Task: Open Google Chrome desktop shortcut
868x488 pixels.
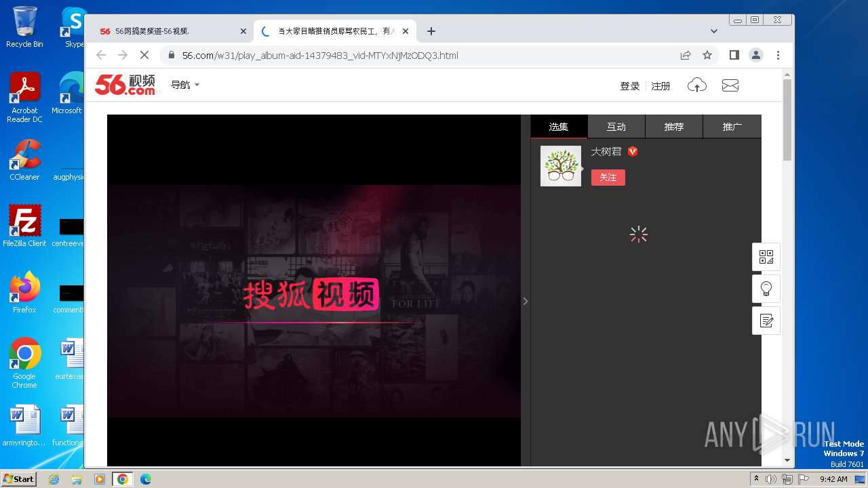Action: [24, 363]
